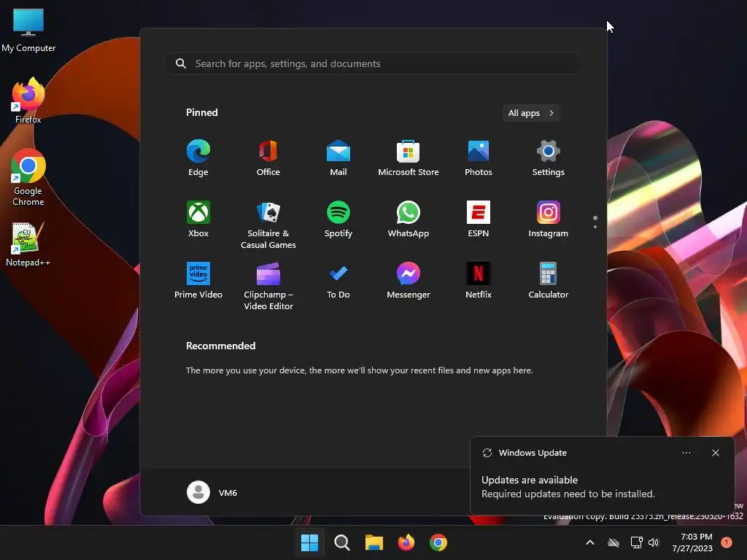Dismiss the Windows Update notification

715,453
